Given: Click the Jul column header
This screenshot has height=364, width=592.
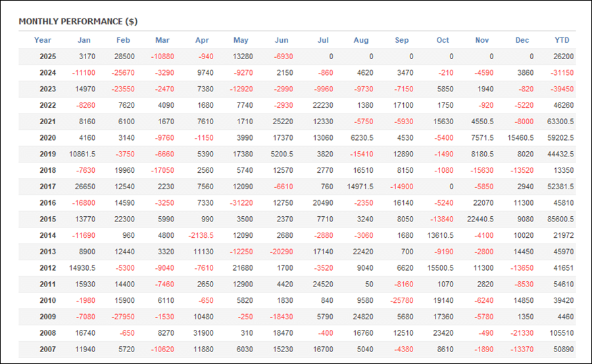Looking at the screenshot, I should point(323,40).
